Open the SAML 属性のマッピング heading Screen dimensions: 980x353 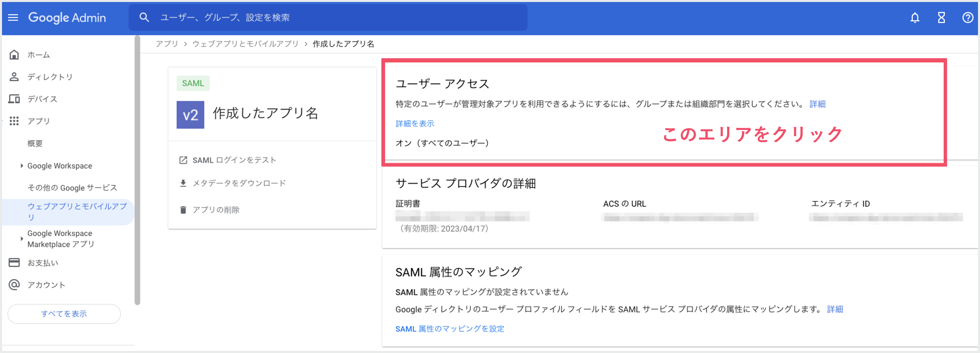click(x=458, y=272)
